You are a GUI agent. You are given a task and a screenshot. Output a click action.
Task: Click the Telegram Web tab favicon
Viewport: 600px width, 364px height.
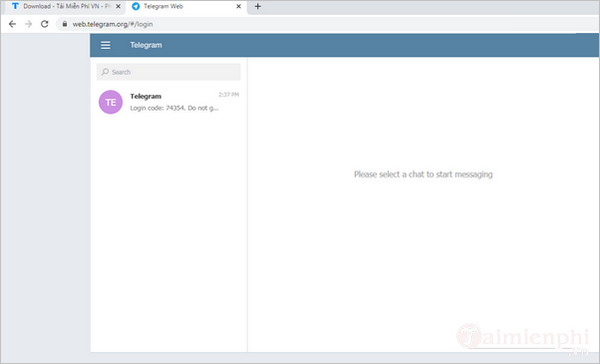(x=136, y=7)
